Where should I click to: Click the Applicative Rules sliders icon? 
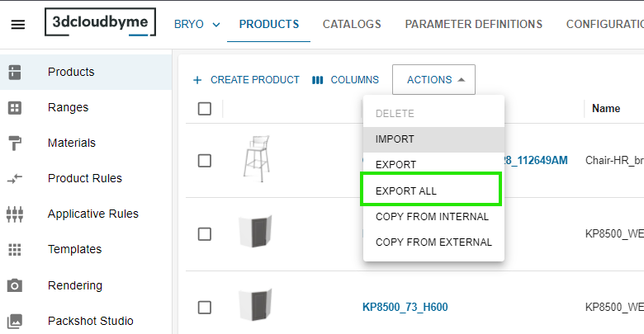pyautogui.click(x=15, y=214)
